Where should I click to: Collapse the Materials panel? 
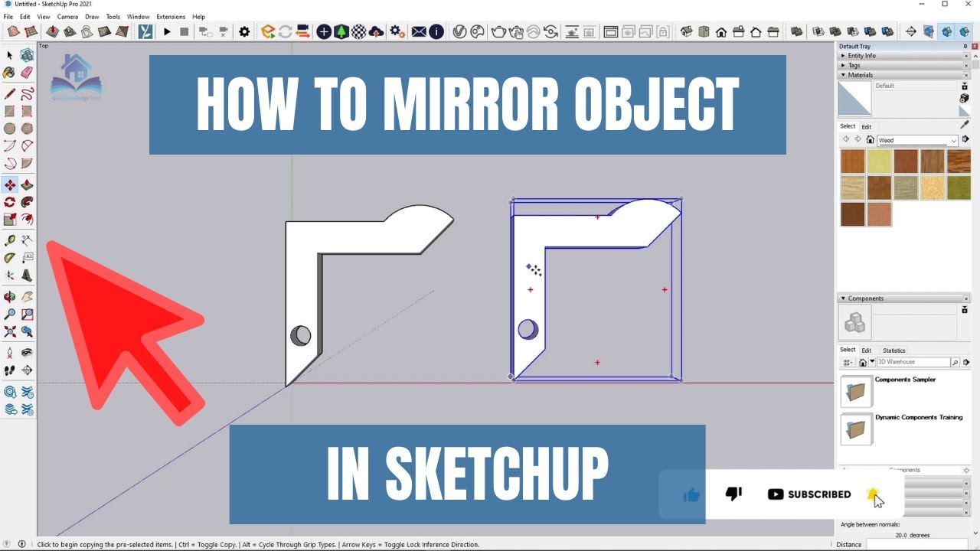pos(903,75)
